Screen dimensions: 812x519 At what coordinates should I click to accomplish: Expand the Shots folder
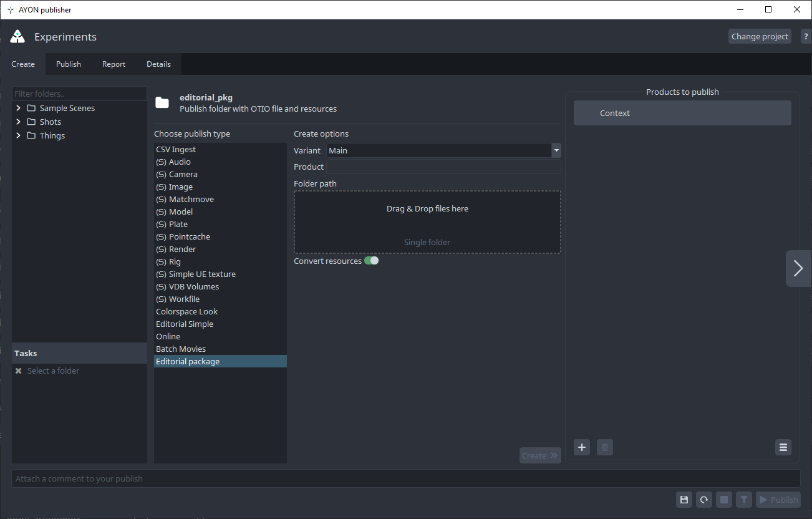point(18,122)
